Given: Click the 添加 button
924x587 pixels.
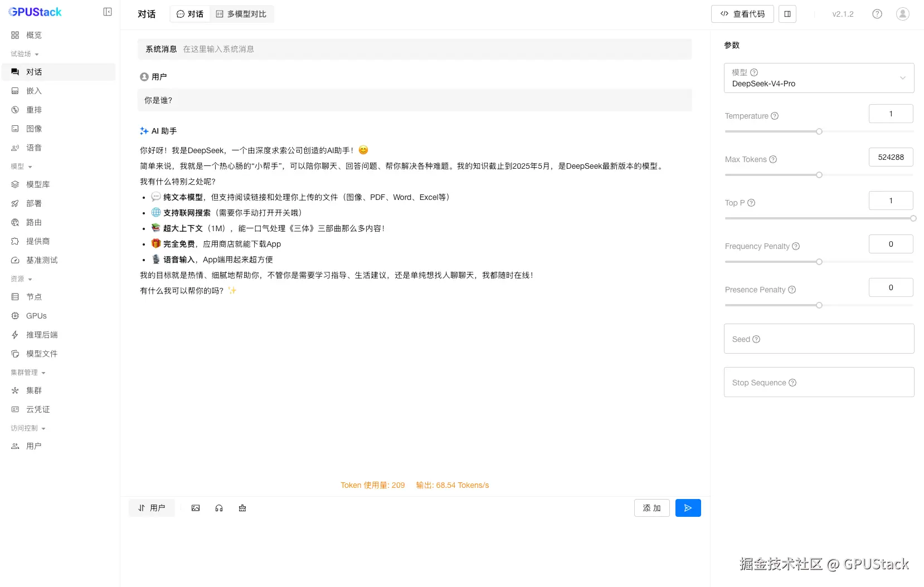Looking at the screenshot, I should pos(652,508).
